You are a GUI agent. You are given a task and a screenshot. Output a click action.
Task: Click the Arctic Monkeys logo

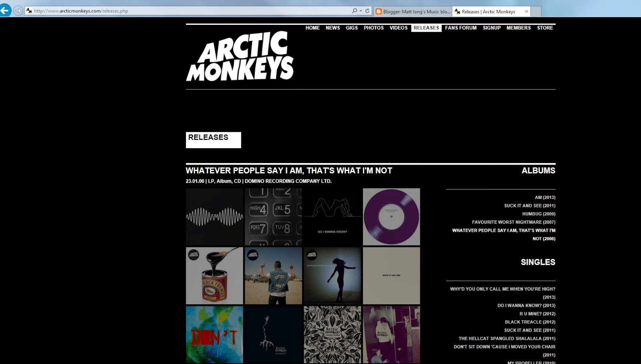[240, 56]
